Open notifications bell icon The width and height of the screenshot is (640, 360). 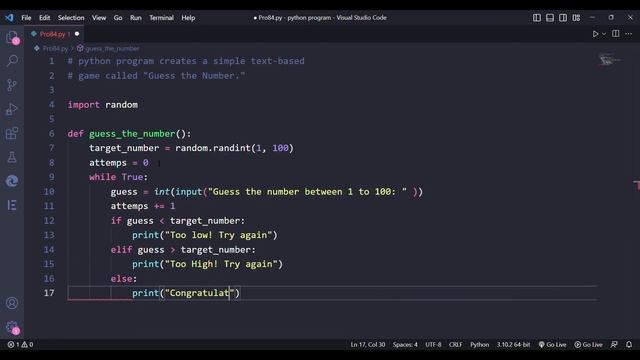629,344
